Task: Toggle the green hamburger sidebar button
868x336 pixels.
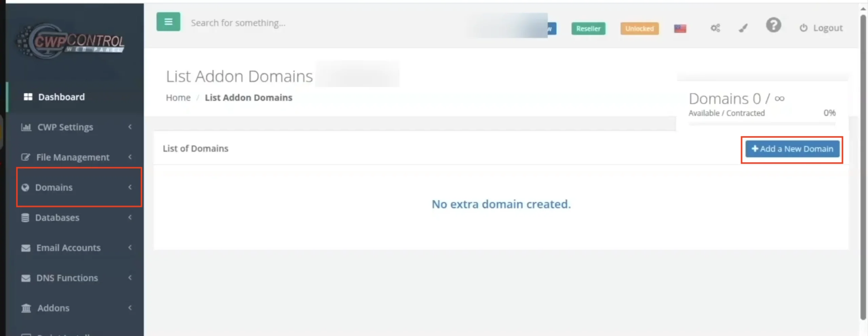Action: pyautogui.click(x=168, y=22)
